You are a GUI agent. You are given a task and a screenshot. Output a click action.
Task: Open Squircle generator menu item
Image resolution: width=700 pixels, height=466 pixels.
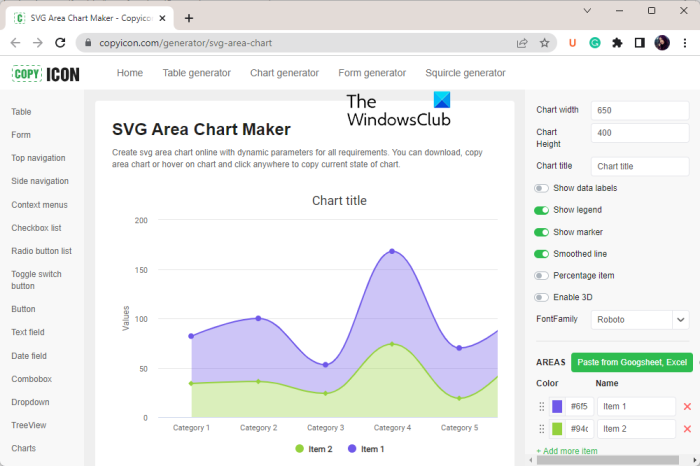point(465,73)
